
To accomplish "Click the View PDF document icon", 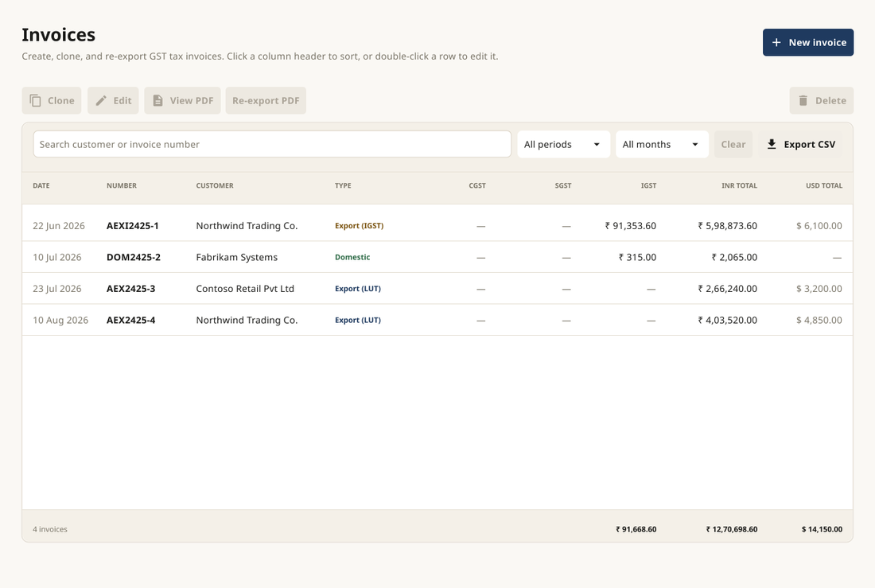I will (158, 100).
